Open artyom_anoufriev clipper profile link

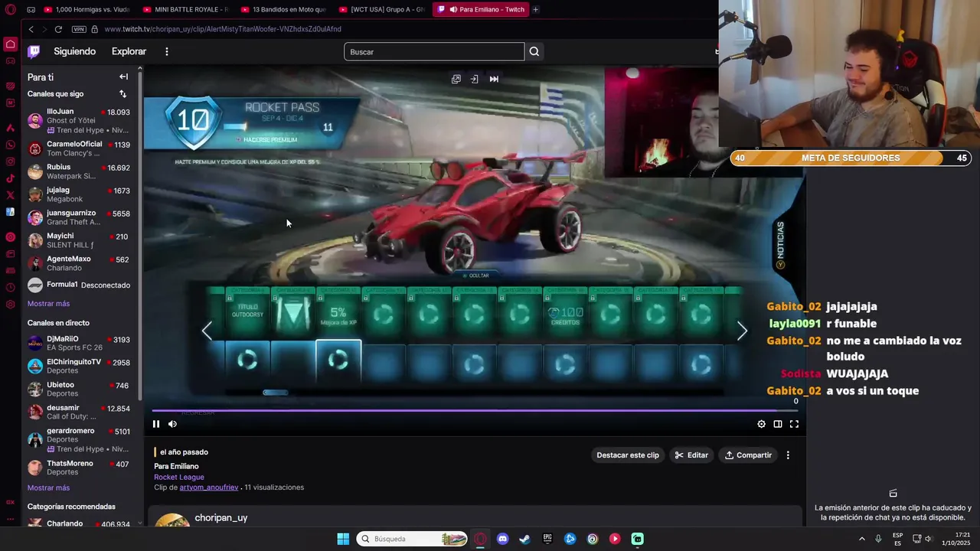209,487
